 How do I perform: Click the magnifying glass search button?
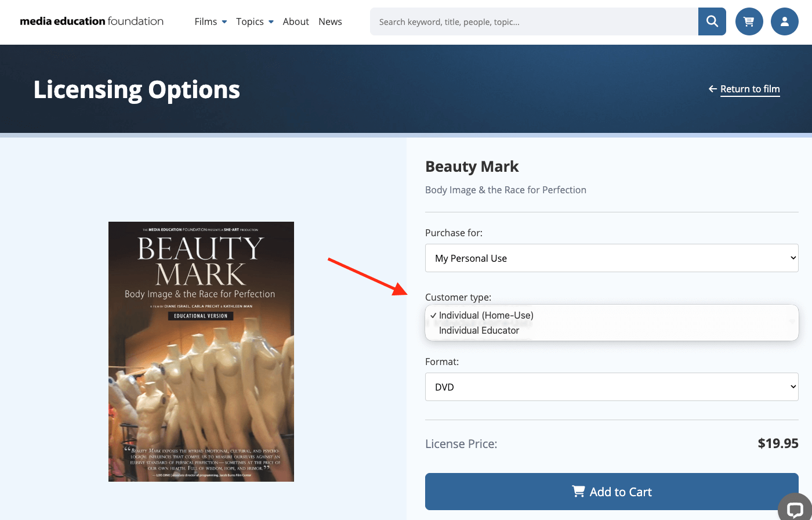tap(712, 21)
